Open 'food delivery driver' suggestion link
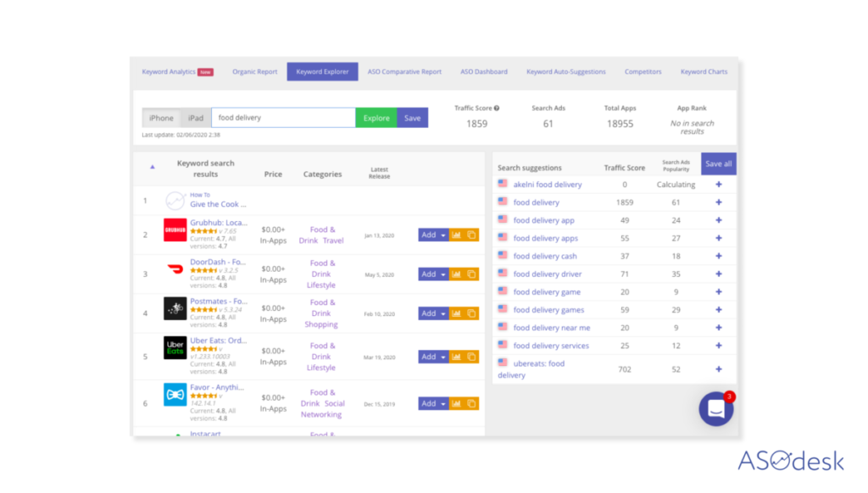The width and height of the screenshot is (868, 493). tap(548, 274)
